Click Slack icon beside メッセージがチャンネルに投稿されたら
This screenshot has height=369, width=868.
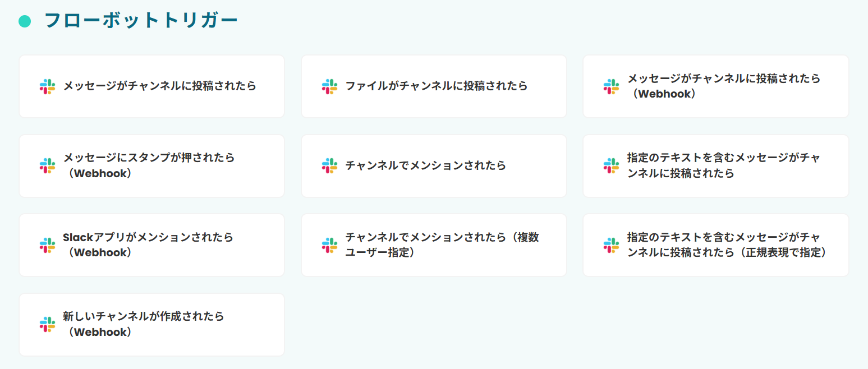point(48,86)
